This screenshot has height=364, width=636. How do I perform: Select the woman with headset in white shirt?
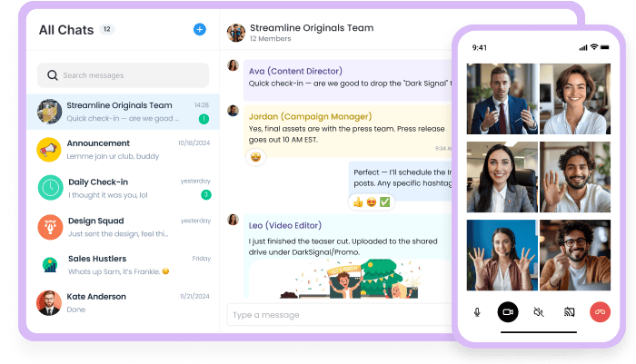click(x=575, y=99)
